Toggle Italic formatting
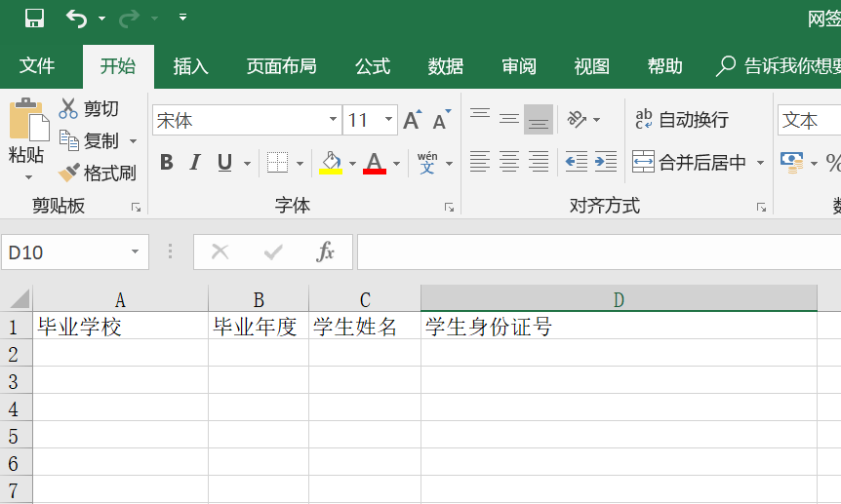This screenshot has width=841, height=504. tap(195, 162)
